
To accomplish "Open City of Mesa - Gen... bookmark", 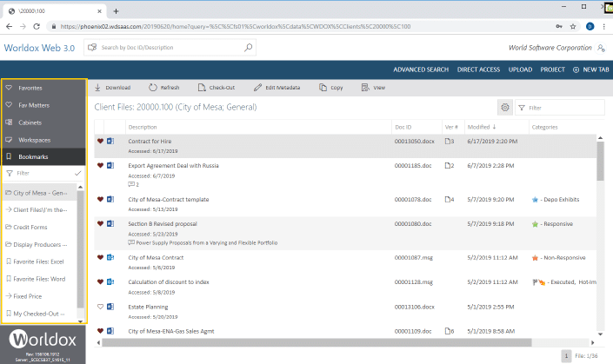I will click(40, 193).
